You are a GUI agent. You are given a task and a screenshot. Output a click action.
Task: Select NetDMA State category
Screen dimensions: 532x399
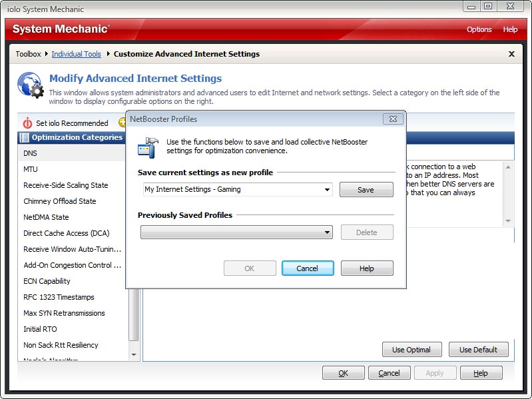tap(71, 217)
